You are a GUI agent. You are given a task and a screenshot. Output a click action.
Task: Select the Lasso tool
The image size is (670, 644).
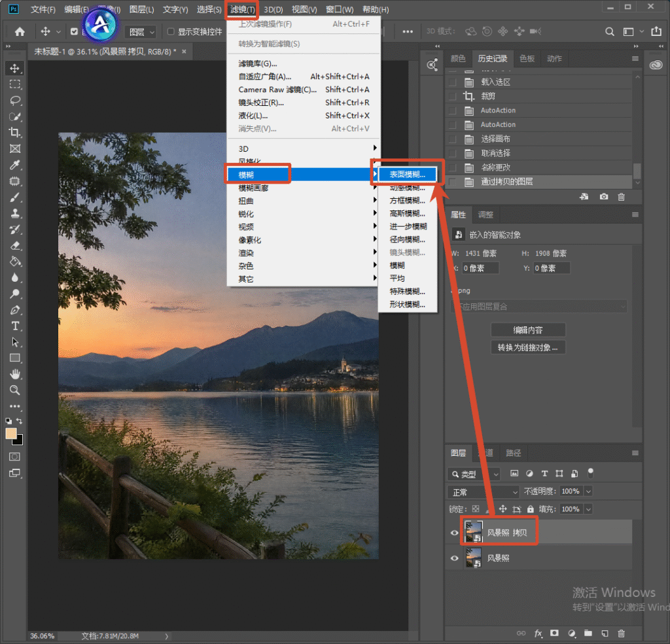[15, 100]
